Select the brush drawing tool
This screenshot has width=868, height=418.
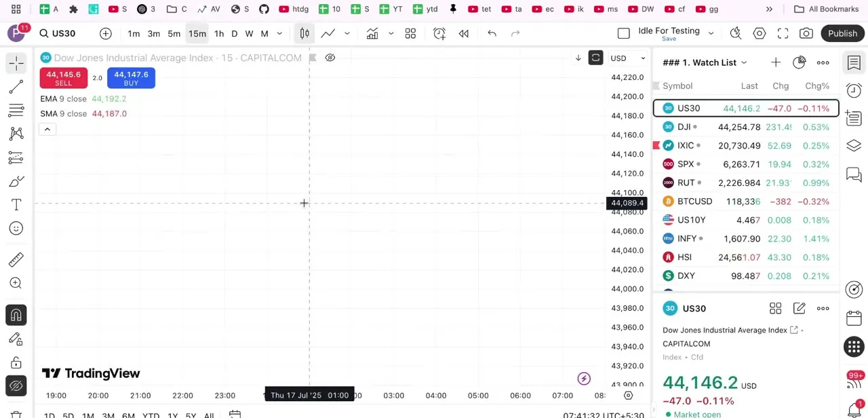tap(16, 181)
